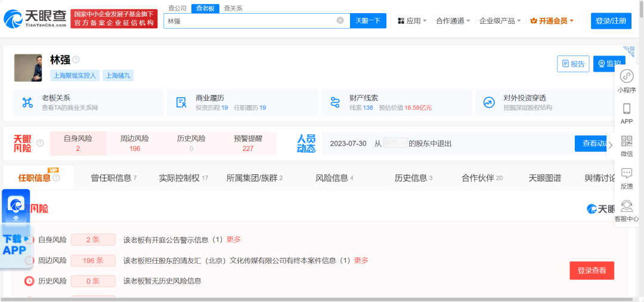Click the 登录/注册 button
Screen dimensions: 644x302
pyautogui.click(x=611, y=21)
